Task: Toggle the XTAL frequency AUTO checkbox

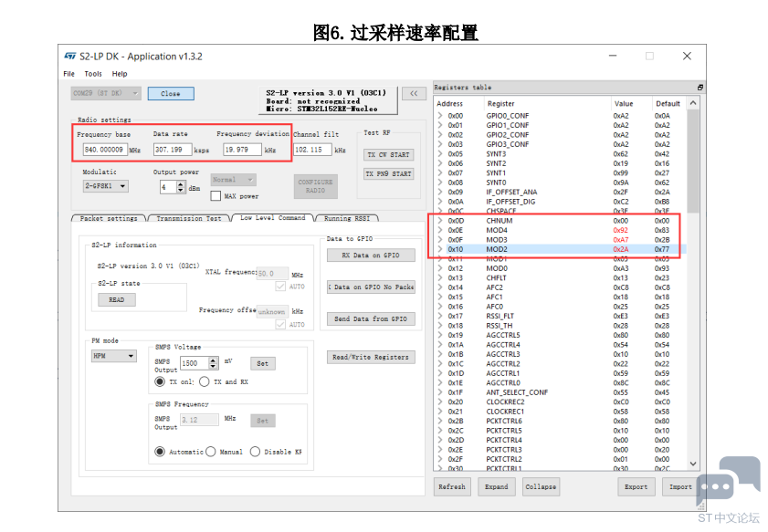Action: (x=280, y=287)
